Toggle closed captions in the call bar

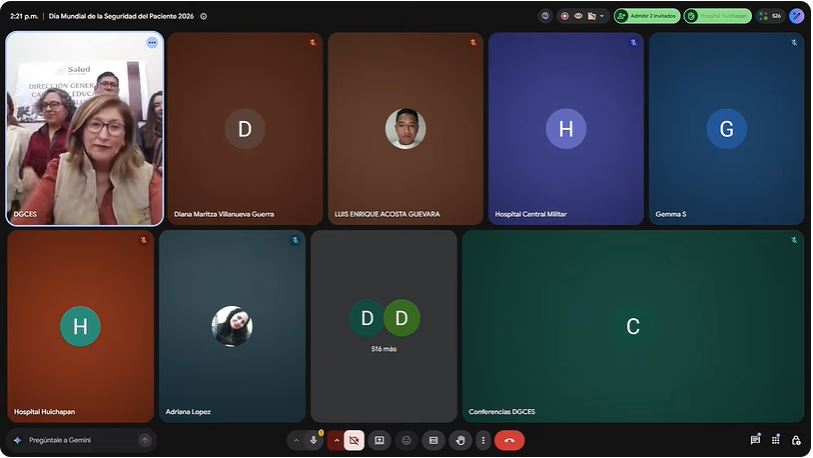pos(433,440)
